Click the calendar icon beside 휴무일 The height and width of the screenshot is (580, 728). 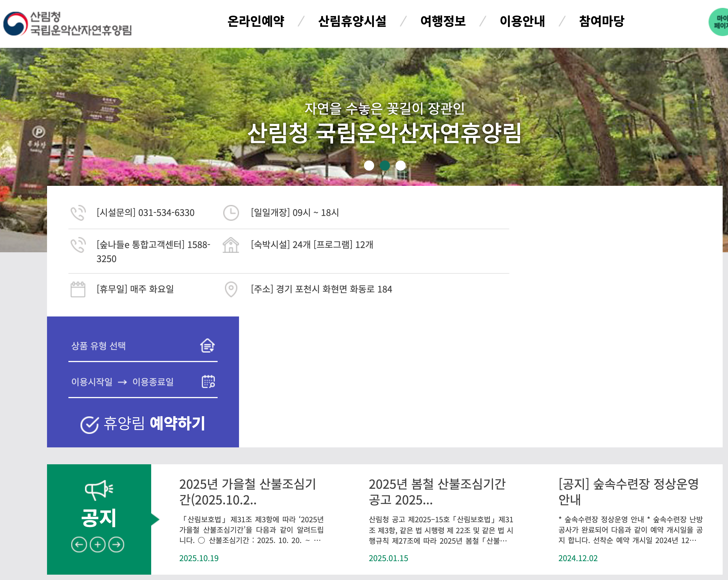(78, 289)
